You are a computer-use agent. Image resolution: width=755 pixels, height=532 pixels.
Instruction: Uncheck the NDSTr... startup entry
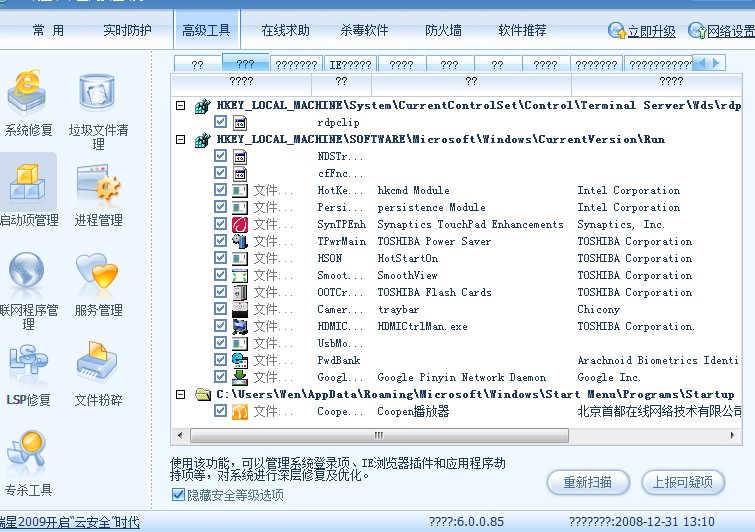[221, 156]
